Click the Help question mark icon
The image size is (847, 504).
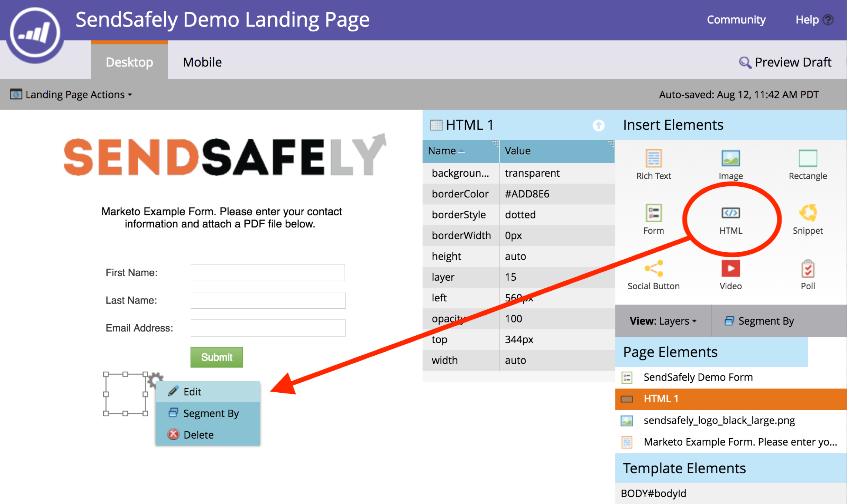(x=828, y=20)
